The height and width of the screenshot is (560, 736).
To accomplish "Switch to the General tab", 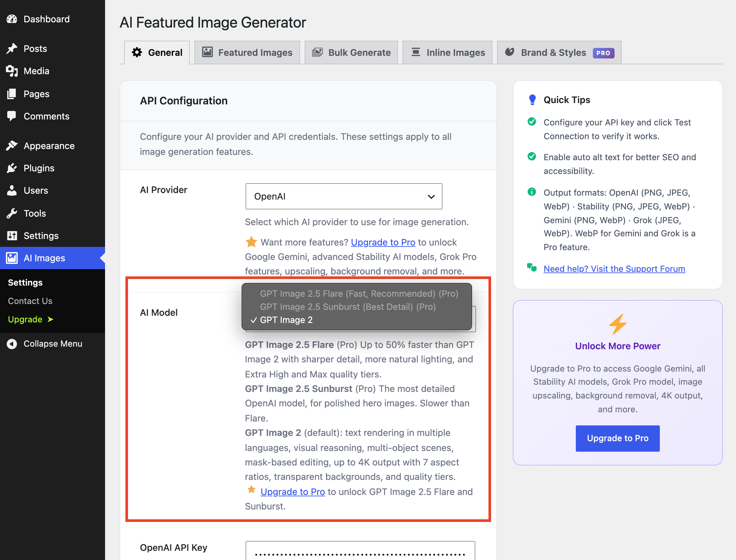I will coord(157,52).
